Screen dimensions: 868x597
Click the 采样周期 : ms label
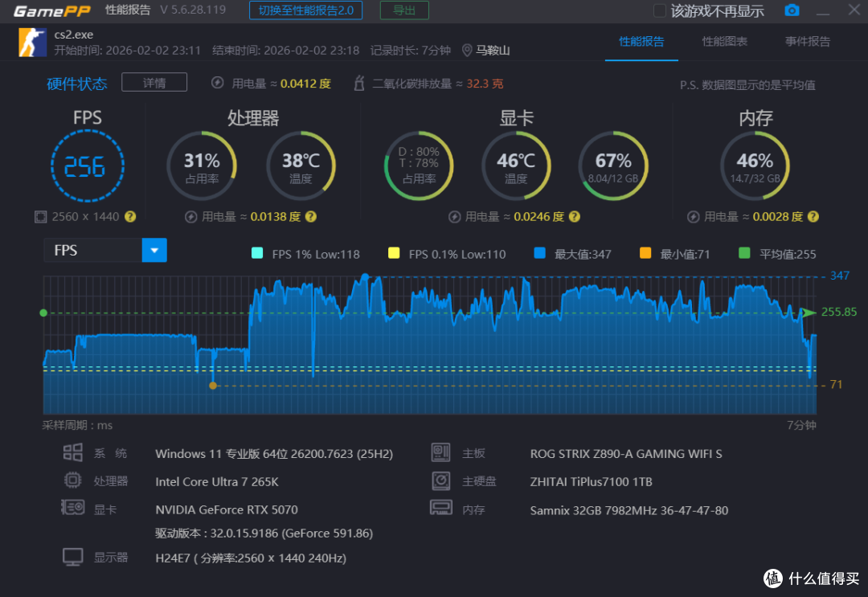pos(77,425)
